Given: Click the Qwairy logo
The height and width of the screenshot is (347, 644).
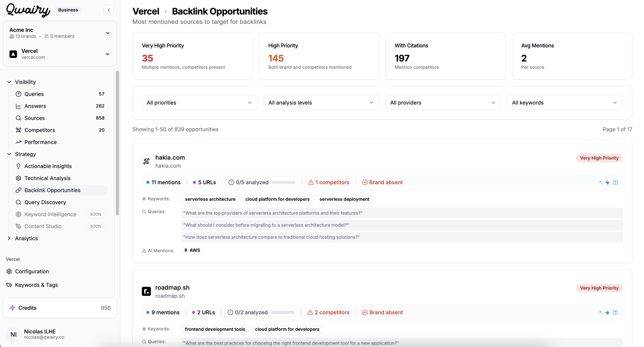Looking at the screenshot, I should 28,10.
